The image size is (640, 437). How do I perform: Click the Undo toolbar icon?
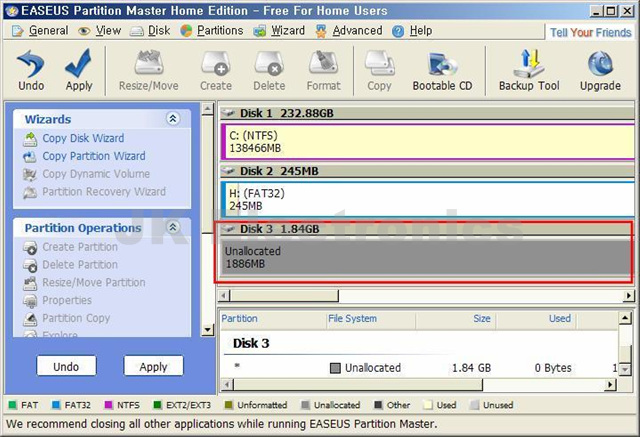tap(31, 70)
